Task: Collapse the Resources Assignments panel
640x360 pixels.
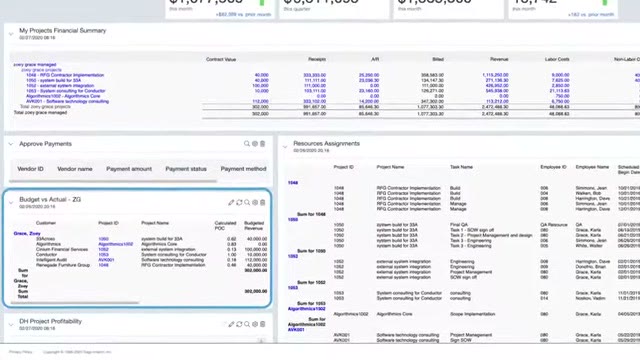Action: point(285,147)
